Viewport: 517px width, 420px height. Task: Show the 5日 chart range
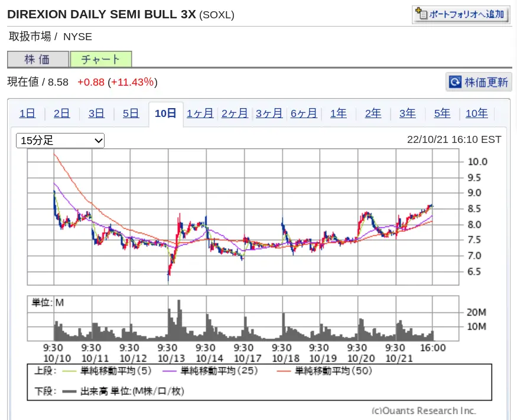(x=131, y=113)
